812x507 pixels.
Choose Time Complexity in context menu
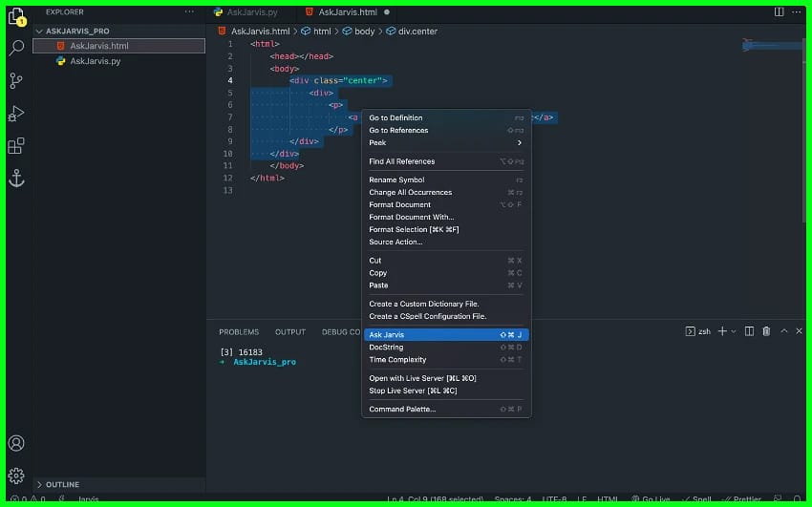click(x=445, y=360)
